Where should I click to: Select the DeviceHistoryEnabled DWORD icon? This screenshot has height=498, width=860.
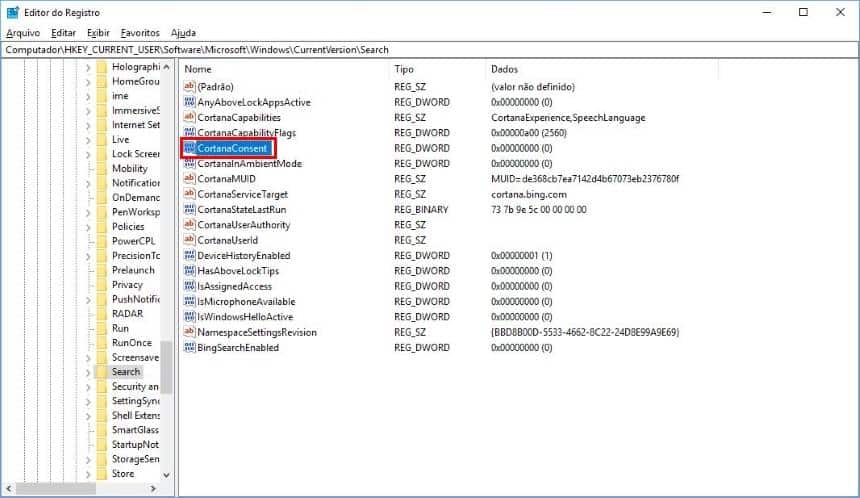tap(189, 256)
